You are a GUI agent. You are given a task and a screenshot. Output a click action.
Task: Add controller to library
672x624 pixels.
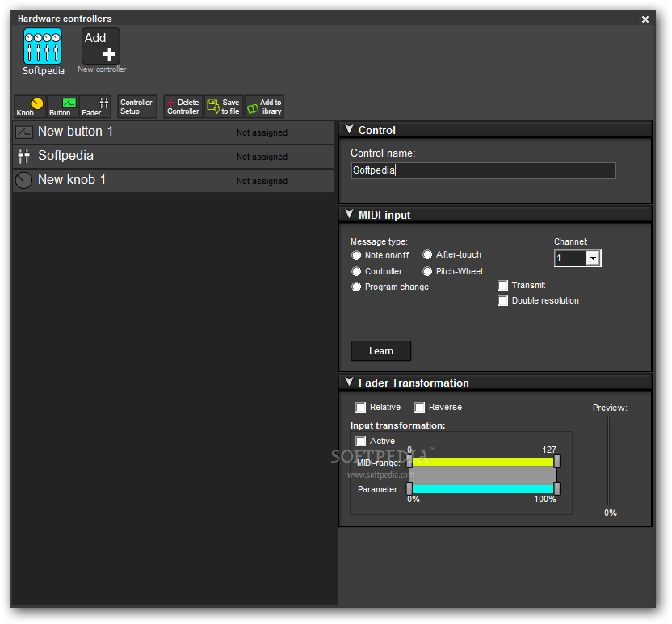pos(264,107)
